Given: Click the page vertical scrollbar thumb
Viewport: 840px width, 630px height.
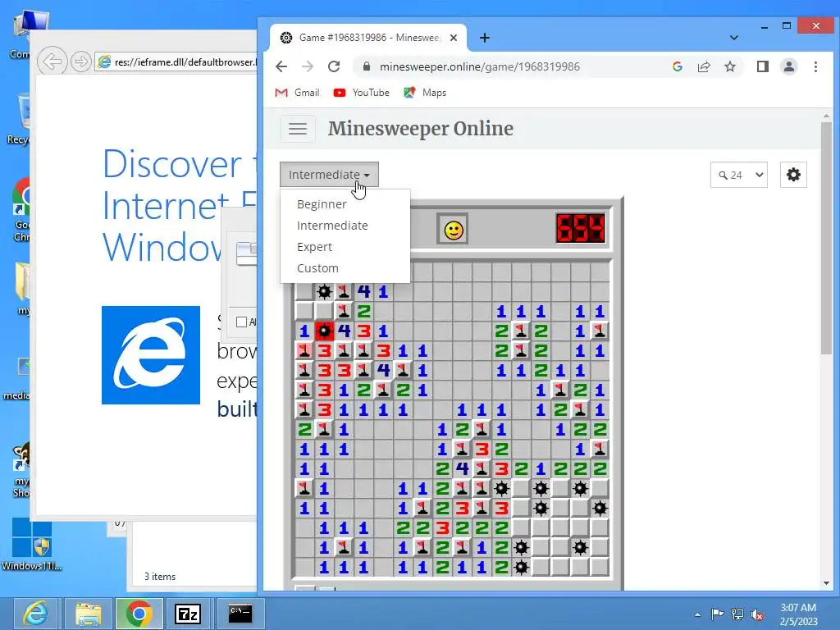Looking at the screenshot, I should pos(826,238).
